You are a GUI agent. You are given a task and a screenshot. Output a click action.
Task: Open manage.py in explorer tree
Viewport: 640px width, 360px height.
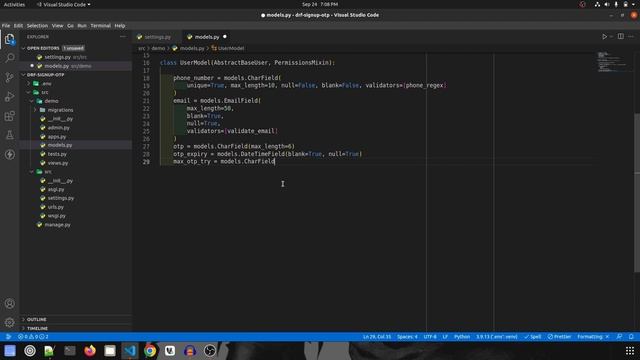click(x=57, y=225)
